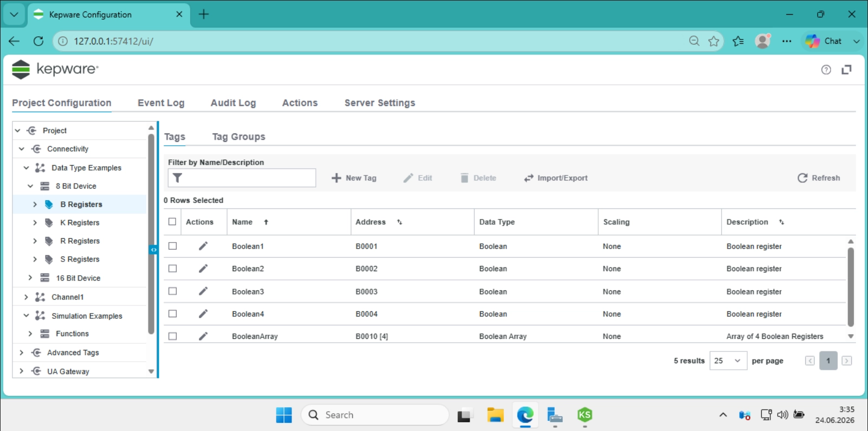
Task: Click the pencil icon for Boolean2
Action: [x=203, y=269]
